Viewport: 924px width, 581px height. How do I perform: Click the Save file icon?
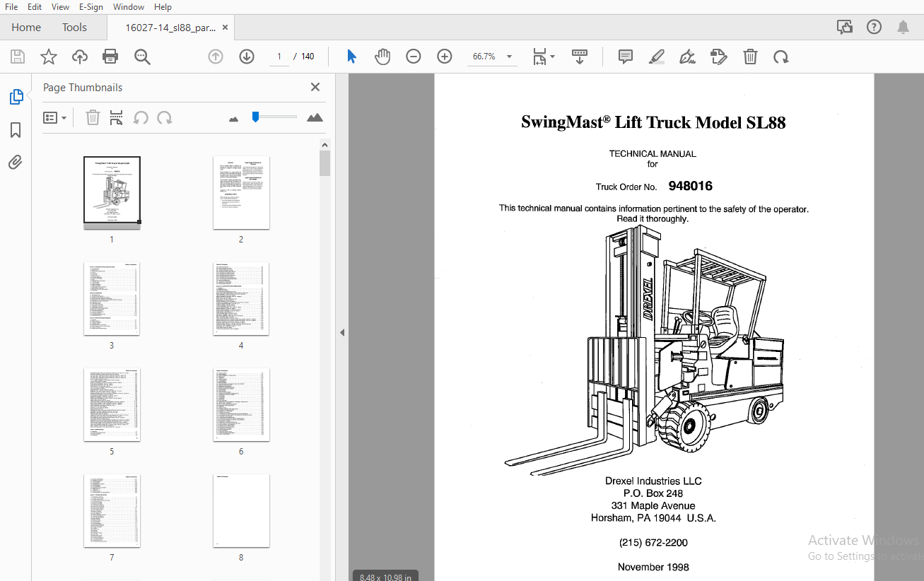click(x=18, y=57)
